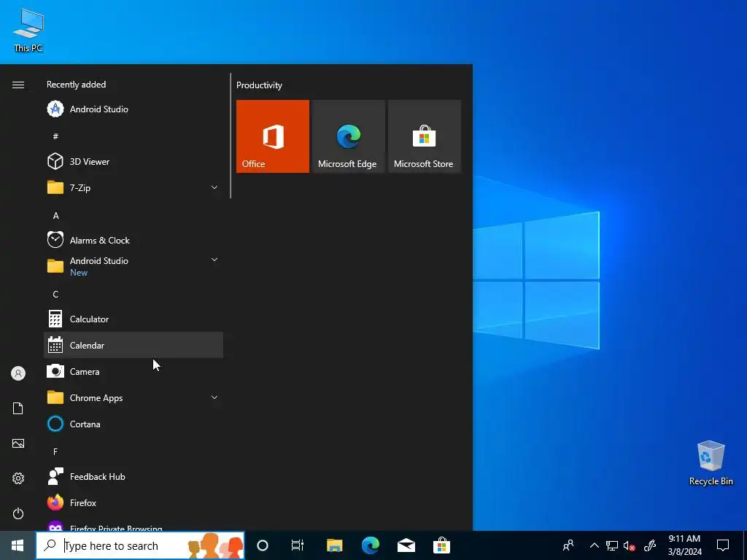Open the Chrome Apps folder entry

133,397
